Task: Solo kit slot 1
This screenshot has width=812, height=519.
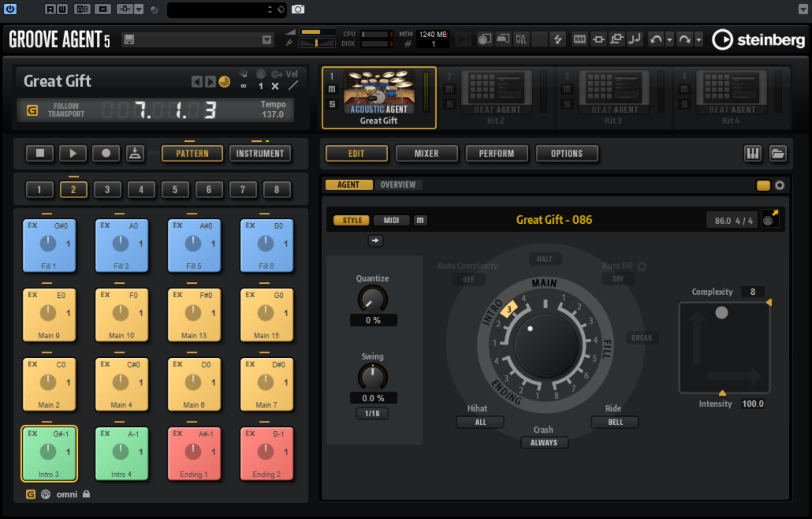Action: 332,104
